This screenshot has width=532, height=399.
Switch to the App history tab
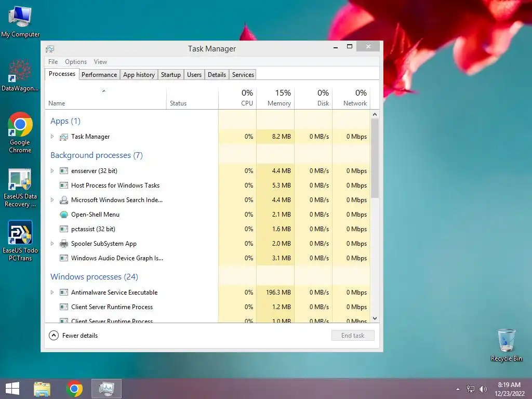point(139,75)
